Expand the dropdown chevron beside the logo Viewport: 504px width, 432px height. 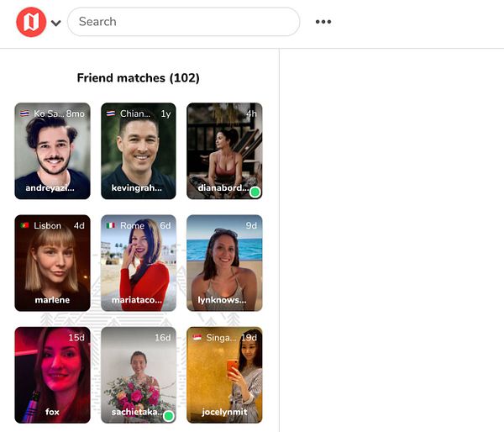coord(56,24)
